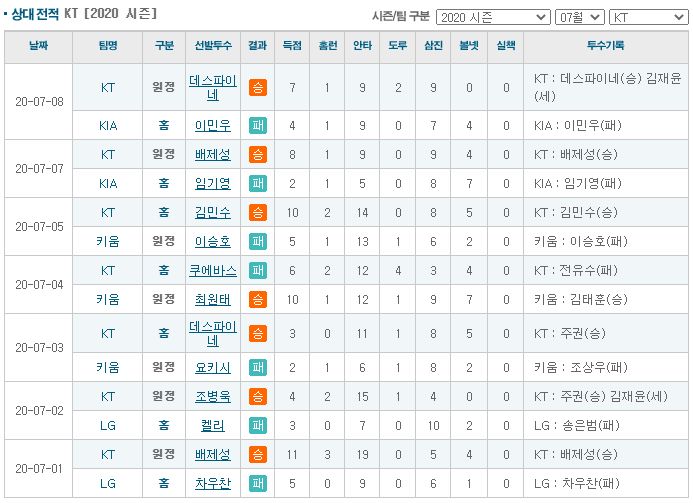Open the 07월 month dropdown
Image resolution: width=693 pixels, height=503 pixels.
[579, 17]
